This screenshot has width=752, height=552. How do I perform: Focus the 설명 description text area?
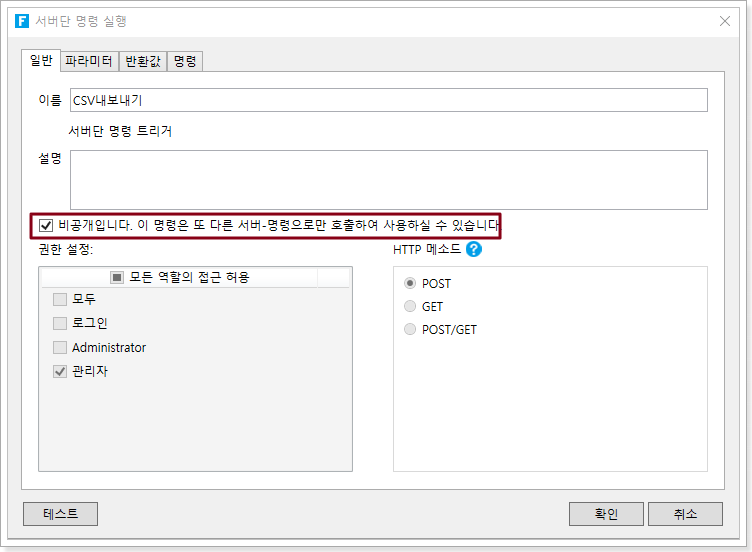point(387,180)
